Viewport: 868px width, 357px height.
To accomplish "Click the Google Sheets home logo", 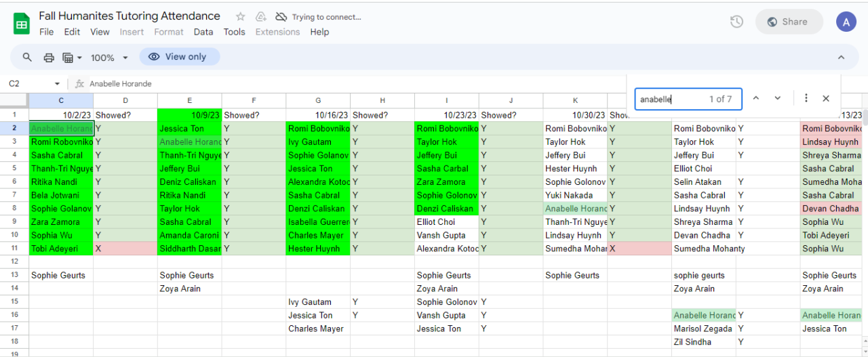I will pos(22,23).
